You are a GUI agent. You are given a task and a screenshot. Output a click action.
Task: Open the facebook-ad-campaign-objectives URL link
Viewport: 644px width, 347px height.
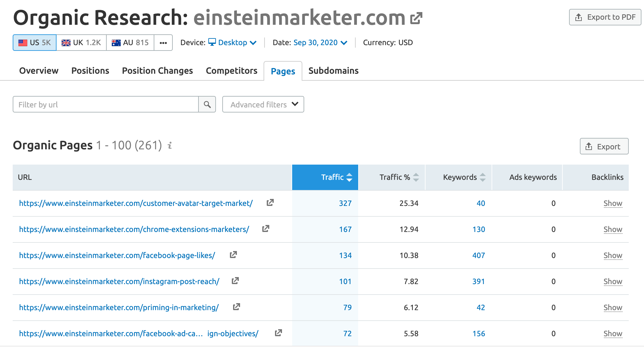click(x=139, y=333)
